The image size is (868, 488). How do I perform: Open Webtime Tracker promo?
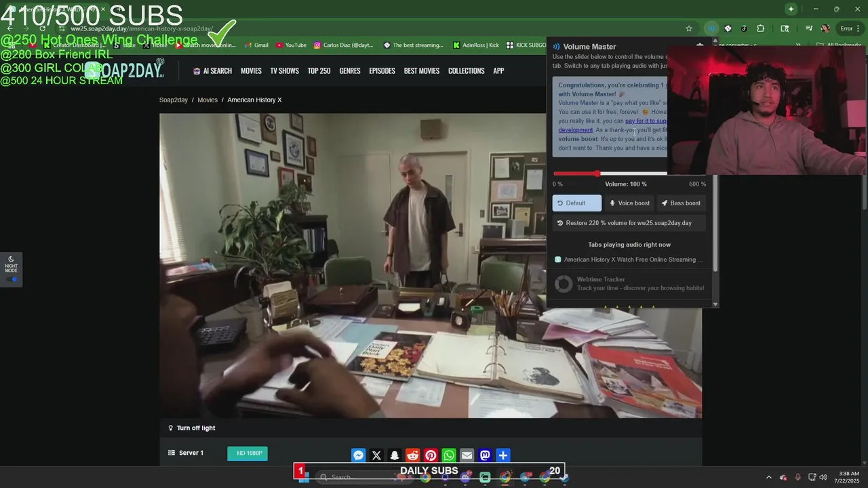(x=629, y=283)
